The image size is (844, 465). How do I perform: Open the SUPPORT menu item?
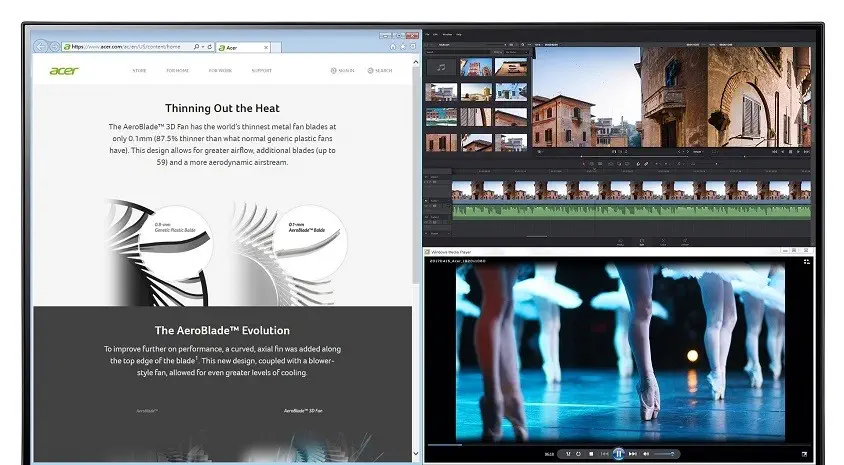(x=262, y=71)
